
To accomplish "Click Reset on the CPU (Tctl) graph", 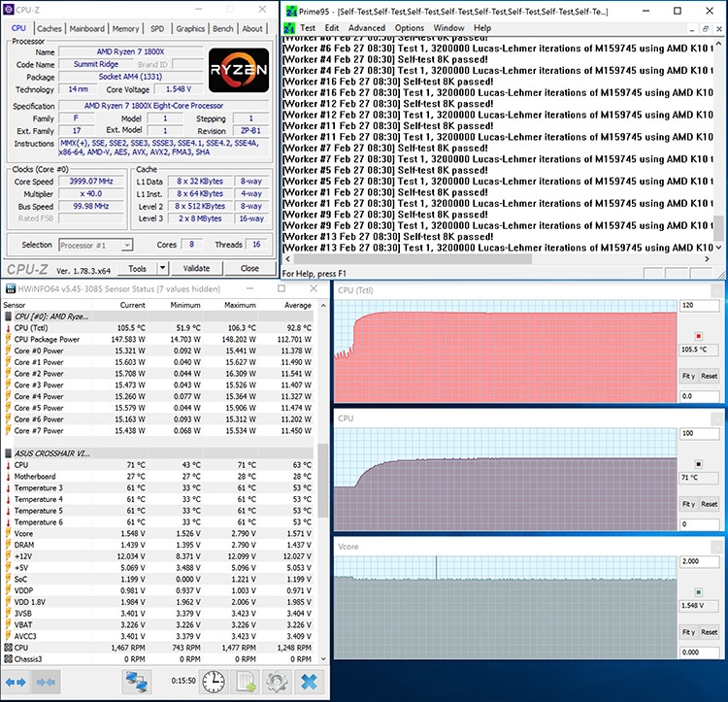I will click(x=709, y=376).
